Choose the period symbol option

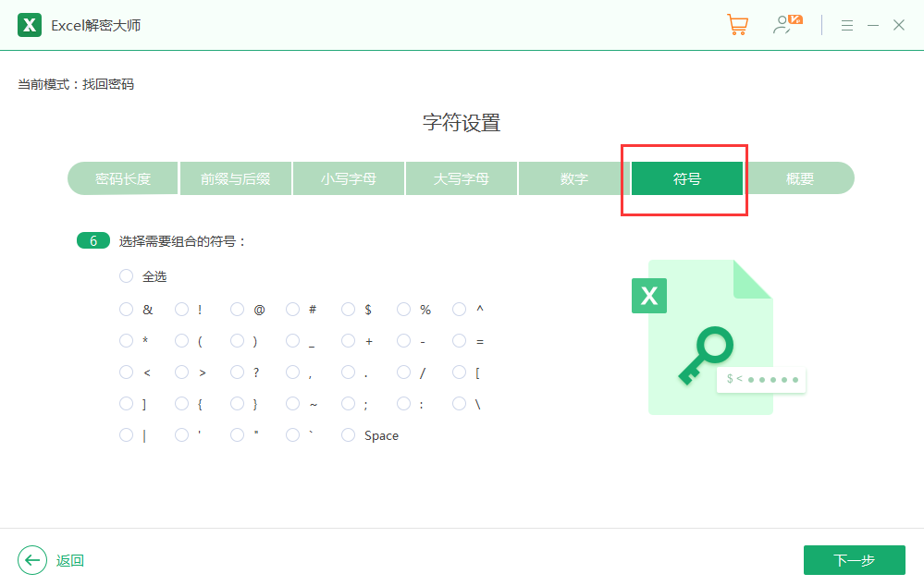coord(349,372)
